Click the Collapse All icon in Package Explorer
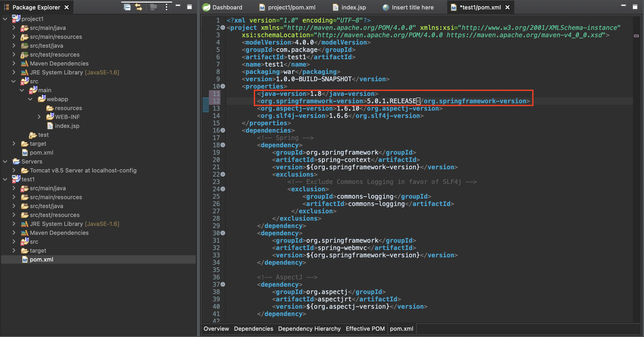Image resolution: width=644 pixels, height=337 pixels. pyautogui.click(x=127, y=7)
